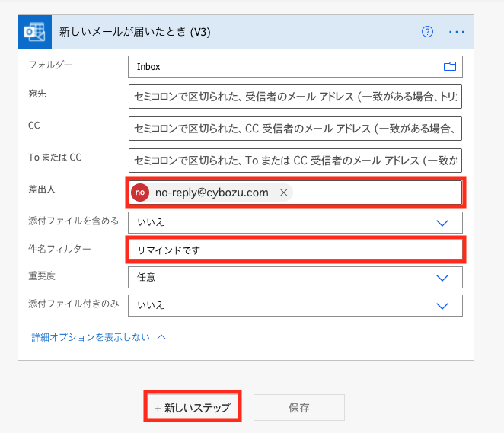
Task: Click into the 差出人 field
Action: (x=295, y=193)
